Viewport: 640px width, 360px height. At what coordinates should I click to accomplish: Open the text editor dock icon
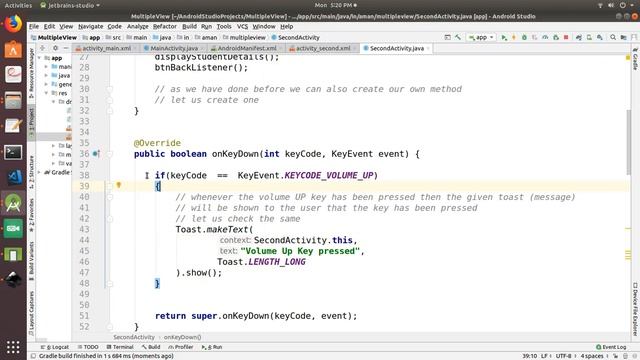click(13, 126)
